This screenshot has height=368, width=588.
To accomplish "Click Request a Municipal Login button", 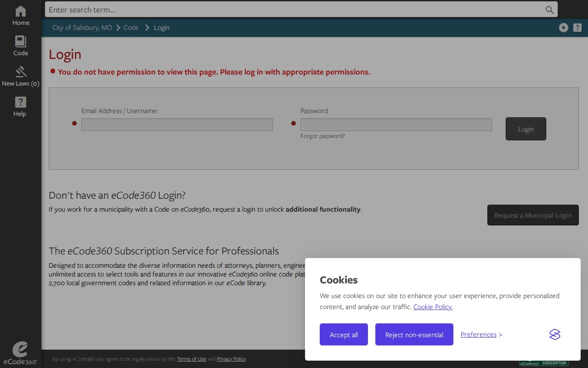I will (533, 215).
